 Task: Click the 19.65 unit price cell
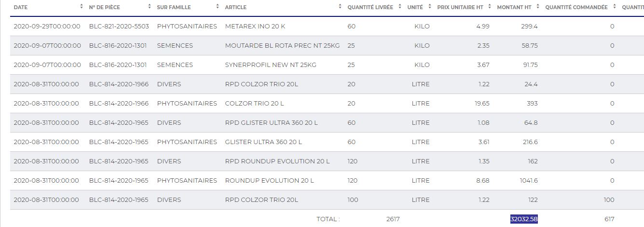pos(482,104)
